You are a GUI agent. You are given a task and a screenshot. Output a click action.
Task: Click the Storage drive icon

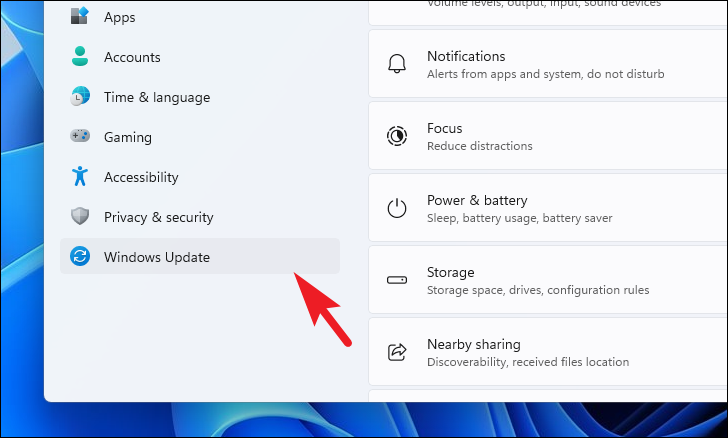point(397,280)
